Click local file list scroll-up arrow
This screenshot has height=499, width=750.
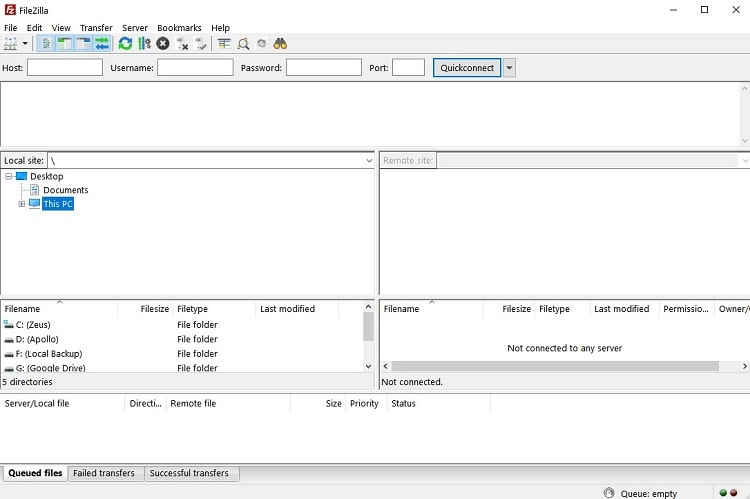coord(368,307)
